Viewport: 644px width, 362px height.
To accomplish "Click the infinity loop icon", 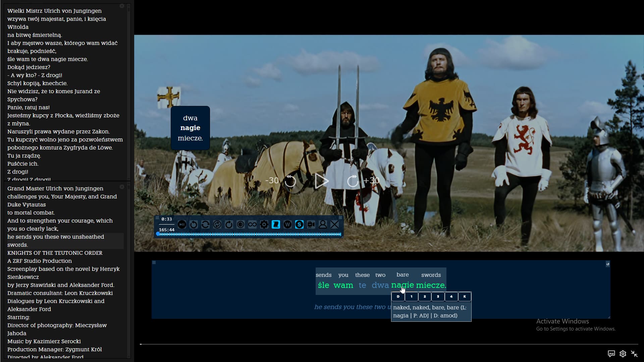I will pos(252,225).
